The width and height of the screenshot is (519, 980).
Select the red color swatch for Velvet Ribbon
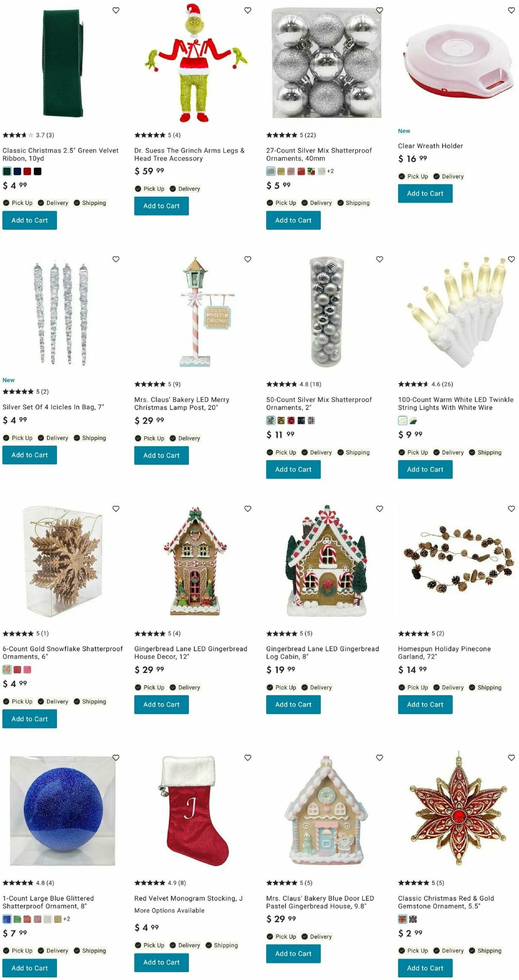28,172
